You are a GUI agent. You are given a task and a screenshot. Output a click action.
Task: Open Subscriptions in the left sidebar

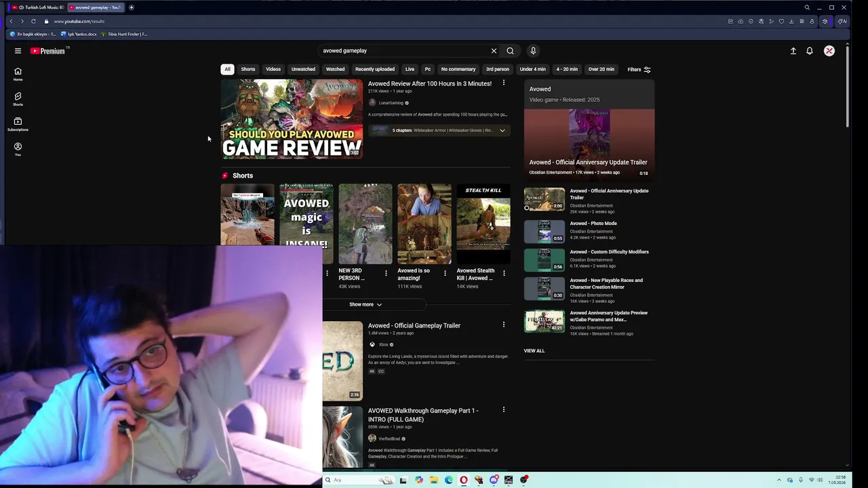click(18, 124)
